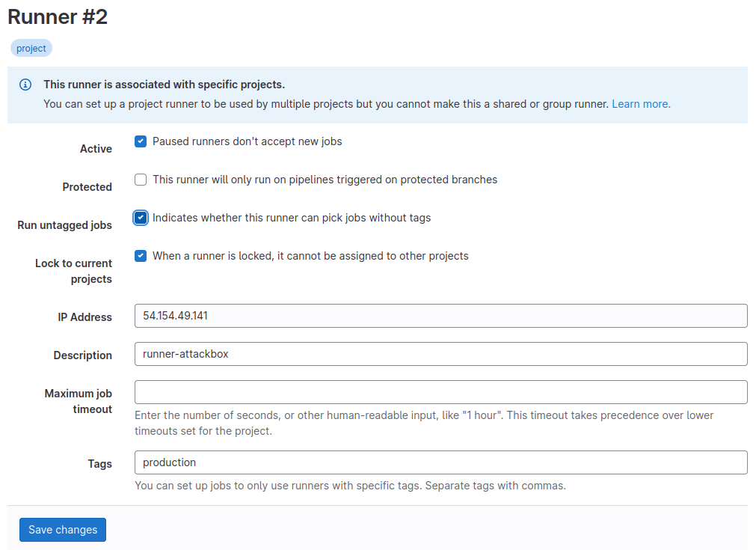Click the 'Paused runners don't accept new jobs' text
This screenshot has width=756, height=550.
coord(247,141)
